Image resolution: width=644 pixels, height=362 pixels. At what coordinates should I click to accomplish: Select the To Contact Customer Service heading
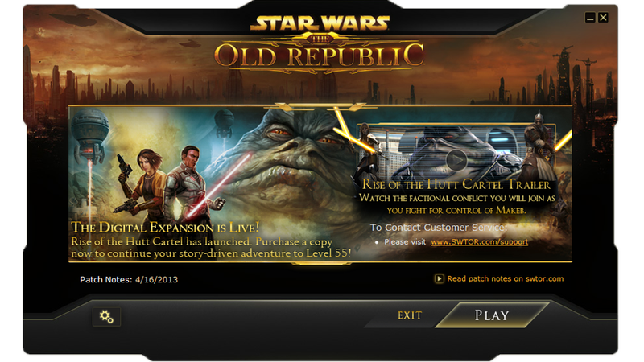point(438,228)
